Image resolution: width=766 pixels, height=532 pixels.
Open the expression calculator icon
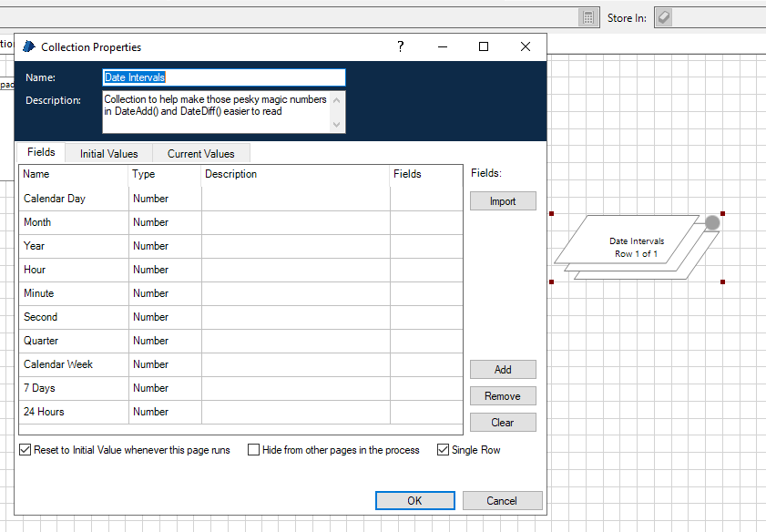coord(588,17)
